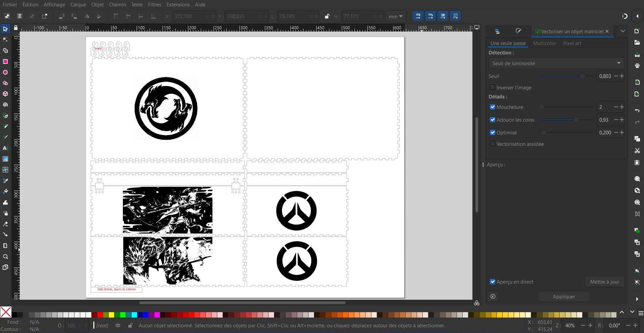Image resolution: width=644 pixels, height=333 pixels.
Task: Toggle scale stroke width with object button
Action: coord(418,16)
